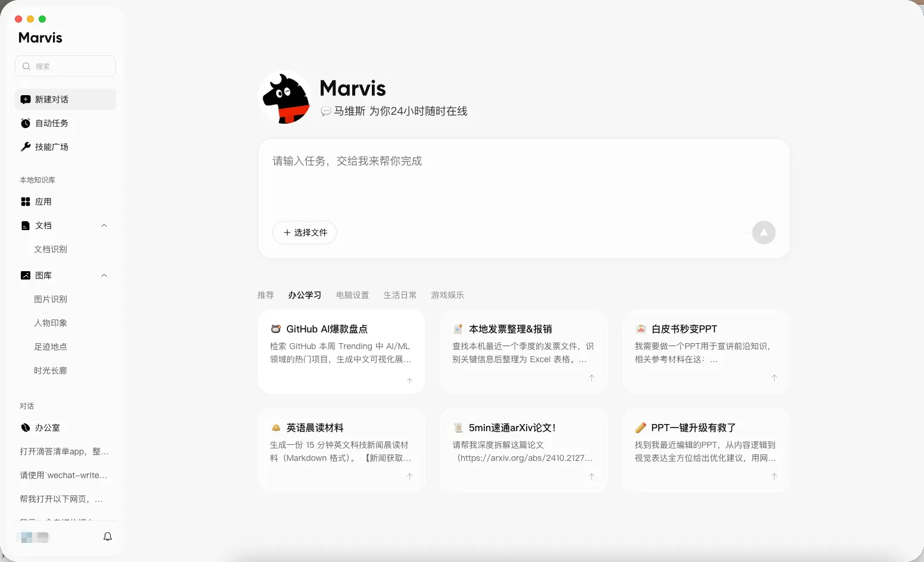Open the PPT一键升级有救了 card title
Image resolution: width=924 pixels, height=562 pixels.
coord(694,428)
